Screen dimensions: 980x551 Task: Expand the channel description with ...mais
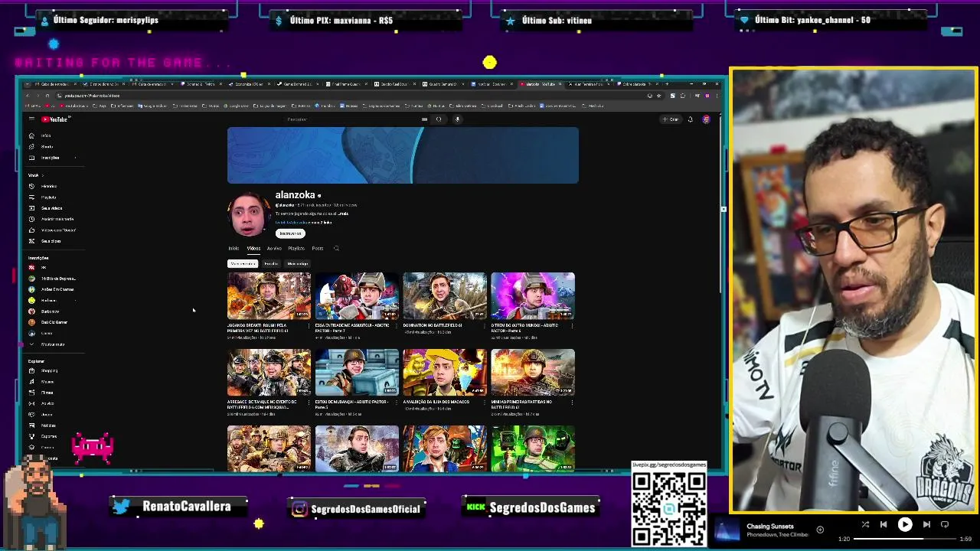(x=343, y=214)
